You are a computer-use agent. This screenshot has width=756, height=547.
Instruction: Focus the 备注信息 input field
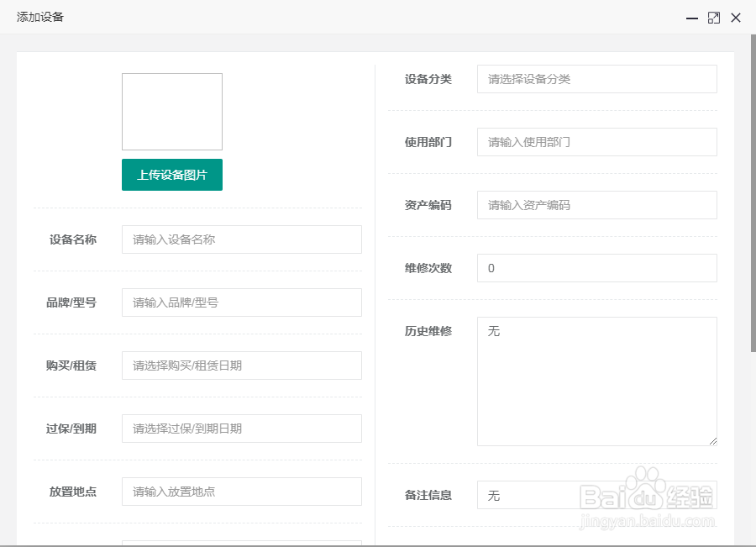[597, 495]
